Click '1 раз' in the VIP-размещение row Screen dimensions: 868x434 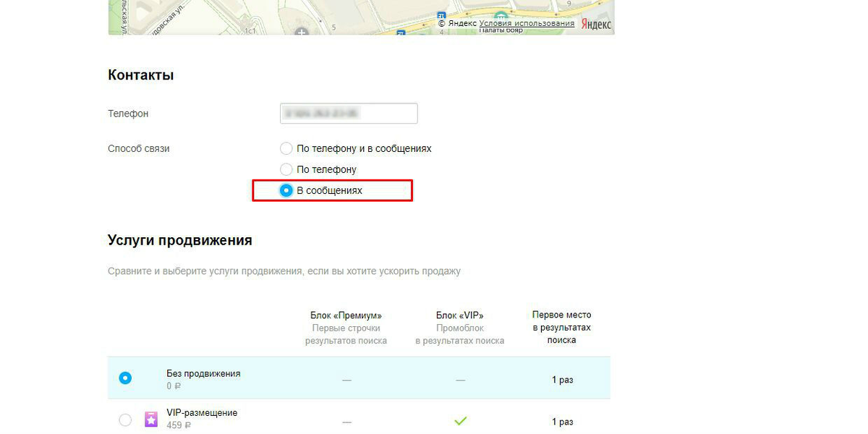point(562,422)
